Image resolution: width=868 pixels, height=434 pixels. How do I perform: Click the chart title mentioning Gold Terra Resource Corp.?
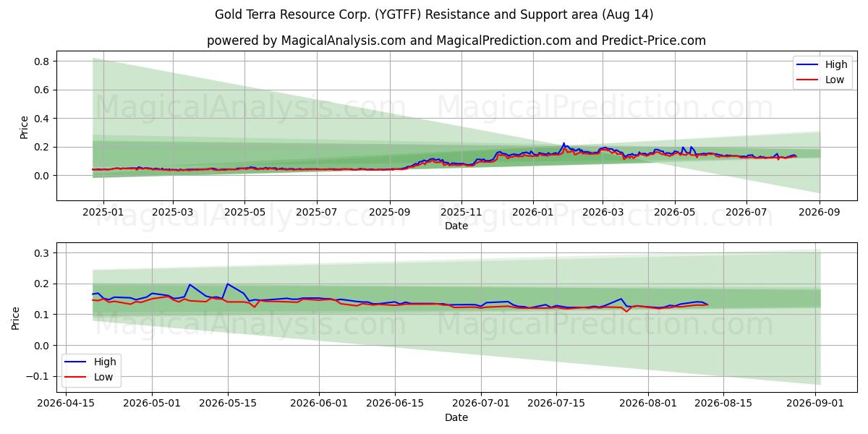(x=434, y=14)
